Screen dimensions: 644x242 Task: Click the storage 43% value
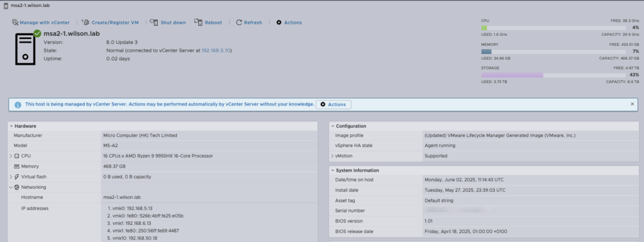(x=634, y=75)
